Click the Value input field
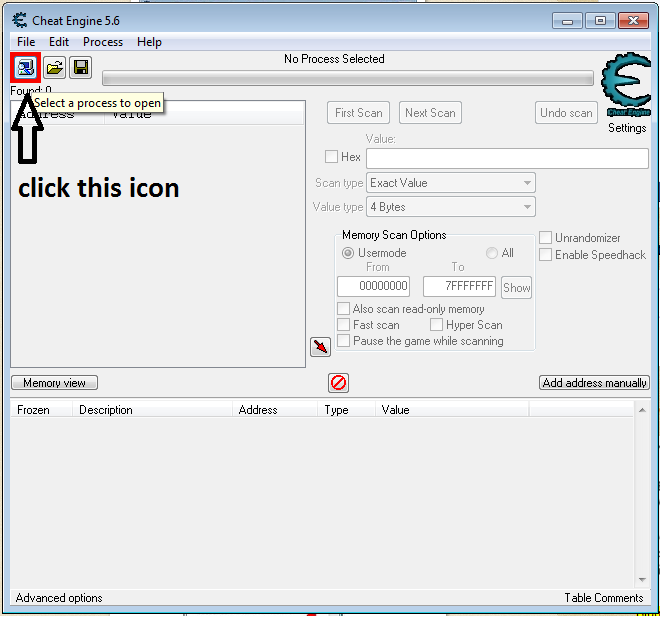Viewport: 664px width, 620px height. click(507, 158)
